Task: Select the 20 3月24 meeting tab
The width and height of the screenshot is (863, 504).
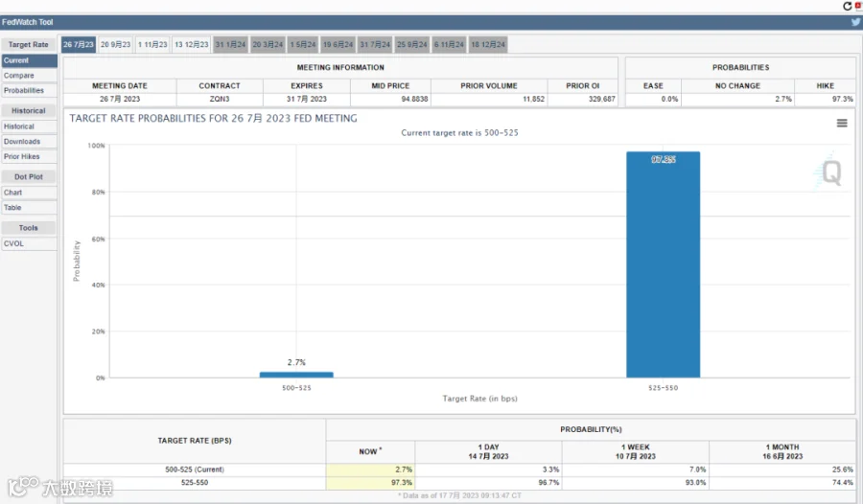Action: (x=268, y=45)
